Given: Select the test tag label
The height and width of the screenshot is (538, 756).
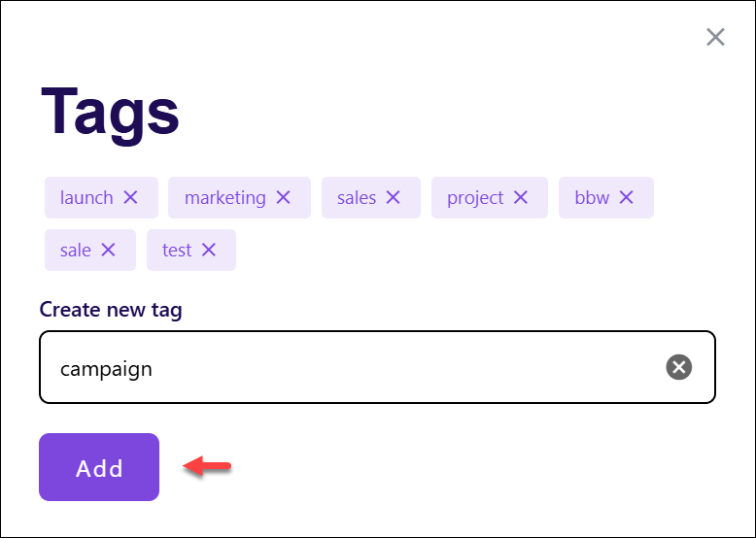Looking at the screenshot, I should [177, 250].
